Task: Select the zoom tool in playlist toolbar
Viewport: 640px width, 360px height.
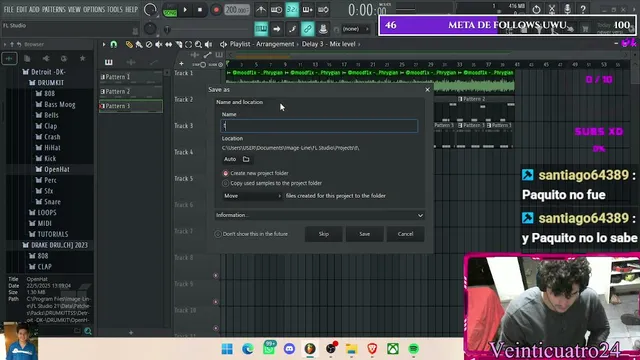Action: 198,44
